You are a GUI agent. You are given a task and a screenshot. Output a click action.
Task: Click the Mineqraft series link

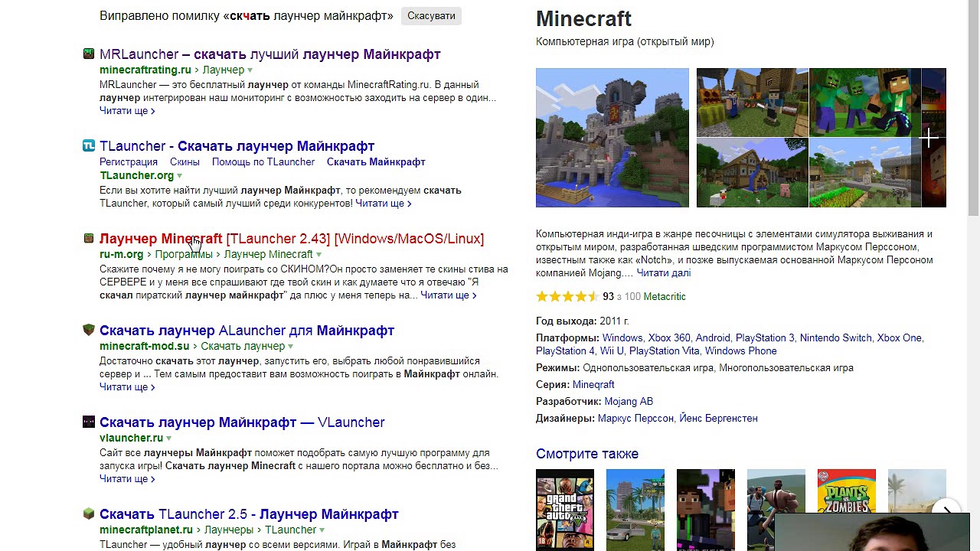[x=593, y=385]
